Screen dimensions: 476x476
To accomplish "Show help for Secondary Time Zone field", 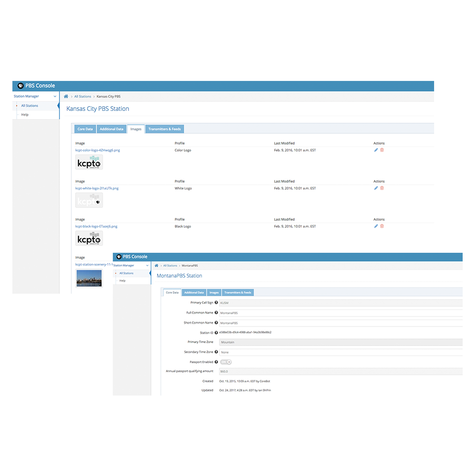I will coord(216,352).
